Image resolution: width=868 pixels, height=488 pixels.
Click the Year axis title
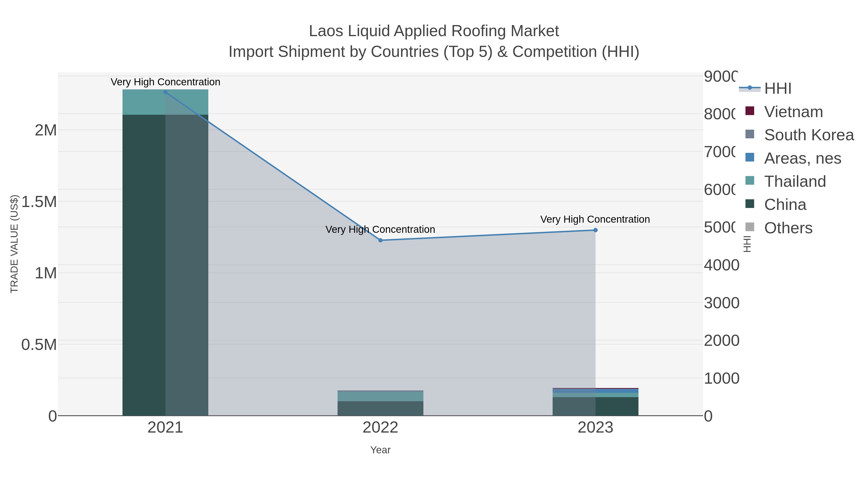pos(380,450)
